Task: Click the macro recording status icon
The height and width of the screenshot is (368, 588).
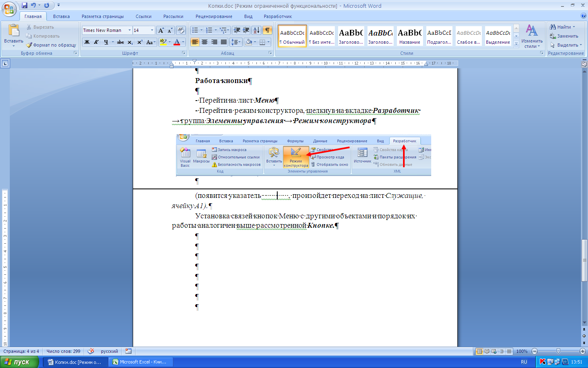Action: 129,351
